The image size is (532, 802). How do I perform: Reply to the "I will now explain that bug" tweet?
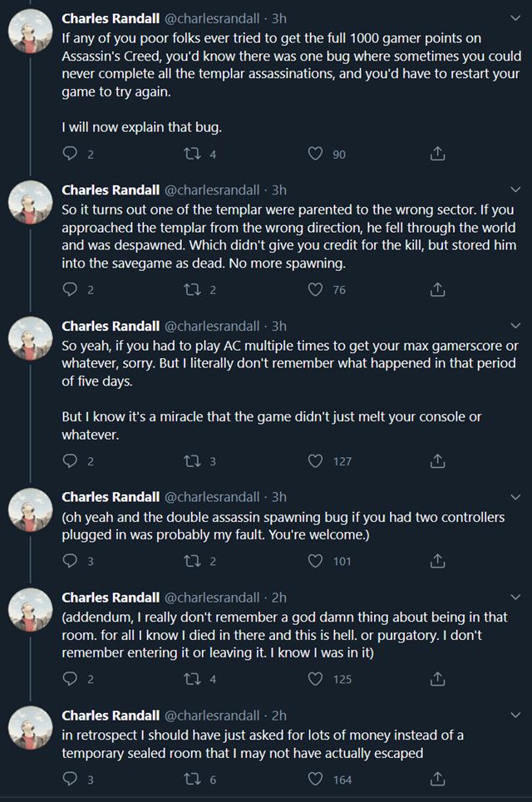point(71,154)
